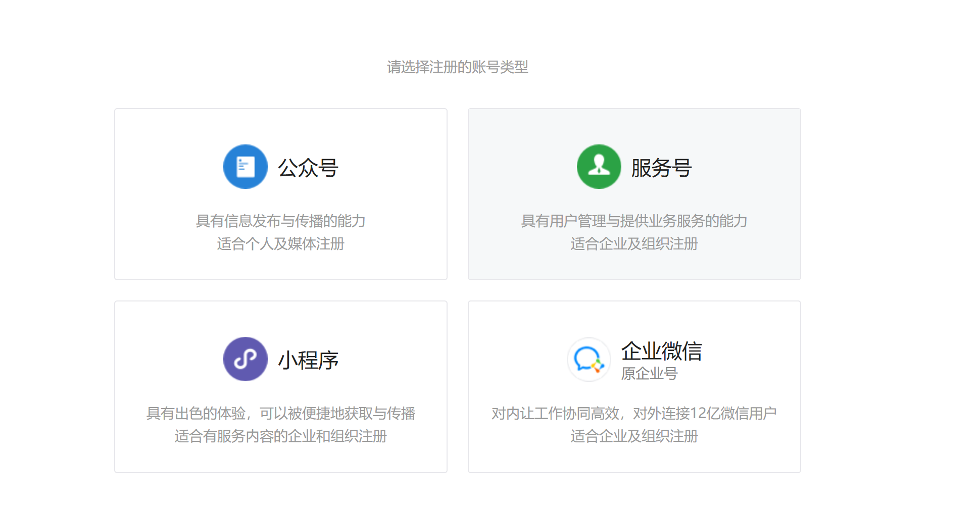Click the green 服务号 person icon

(599, 167)
